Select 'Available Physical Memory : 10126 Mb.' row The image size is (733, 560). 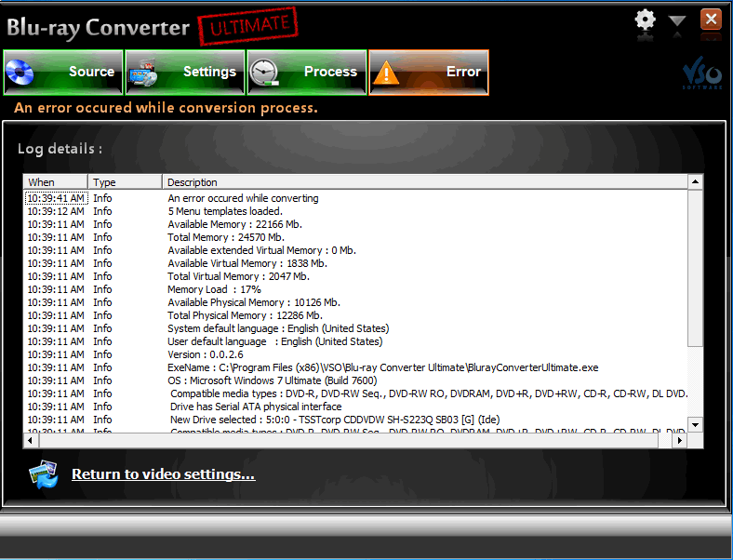click(355, 302)
